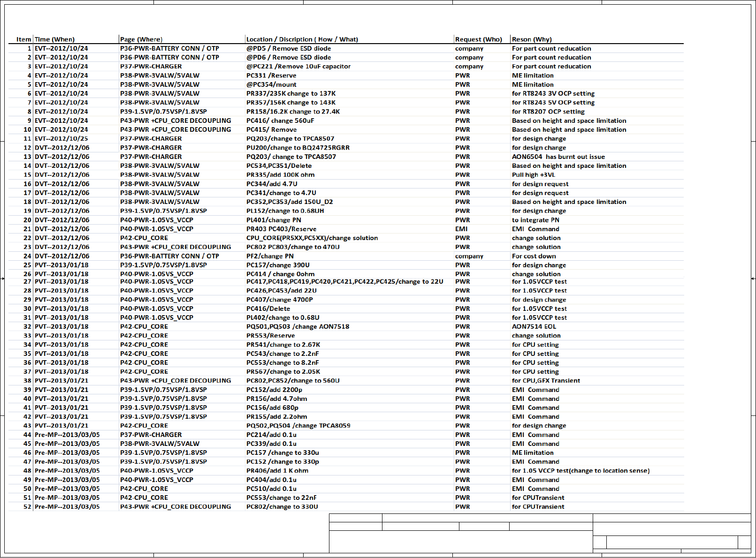756x558 pixels.
Task: Click the 'Reson (Why)' column header
Action: coord(532,39)
